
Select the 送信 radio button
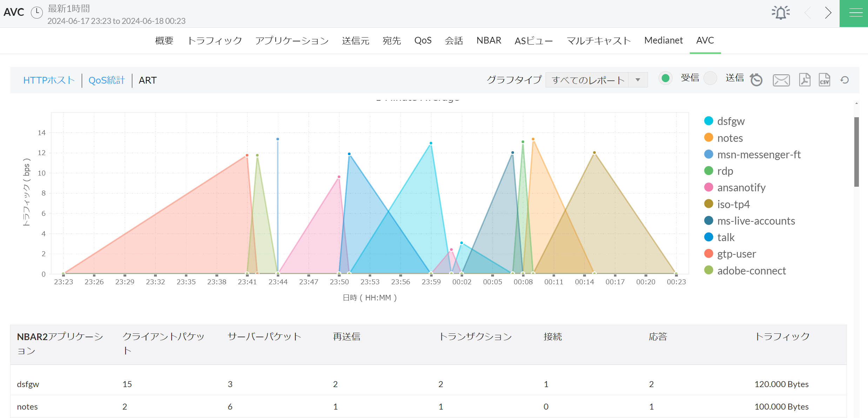point(710,78)
